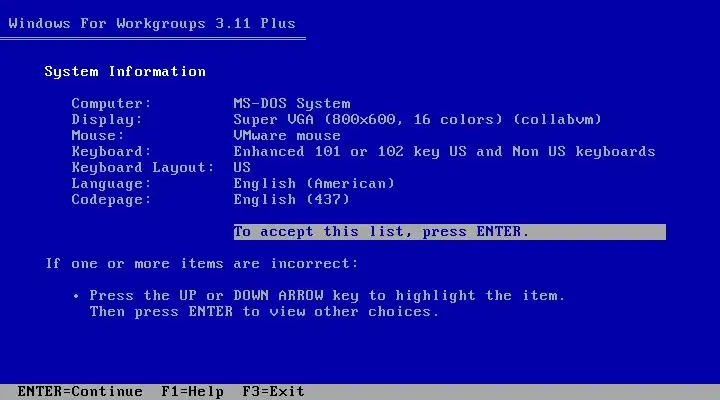Click the Keyboard Layout: label
720x400 pixels.
[x=143, y=168]
